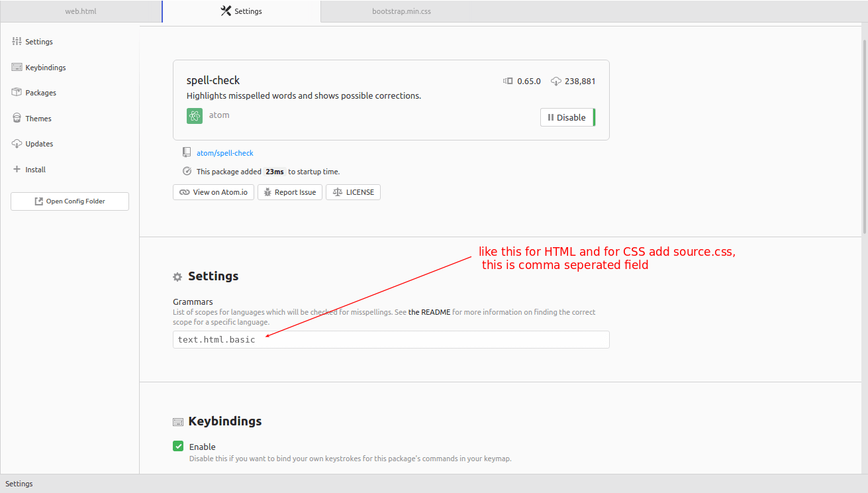This screenshot has width=868, height=493.
Task: Click the green Atom author avatar
Action: pyautogui.click(x=194, y=116)
